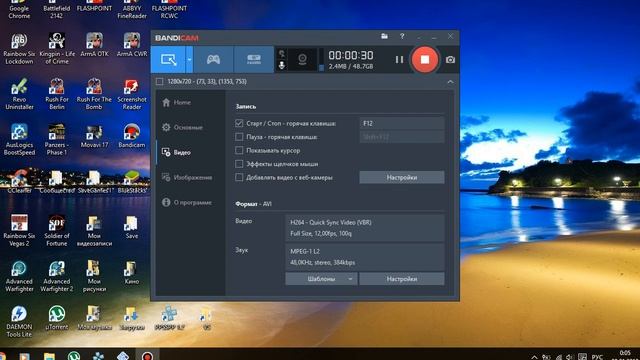The image size is (640, 360).
Task: Open ABBYY FineReader desktop icon
Action: point(131,10)
